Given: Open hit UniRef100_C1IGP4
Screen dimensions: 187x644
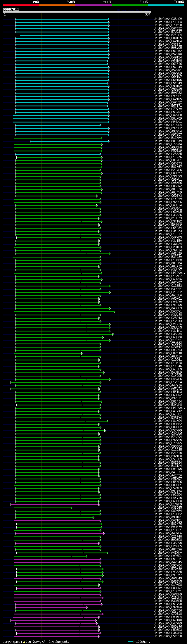Looking at the screenshot, I should click(168, 22).
